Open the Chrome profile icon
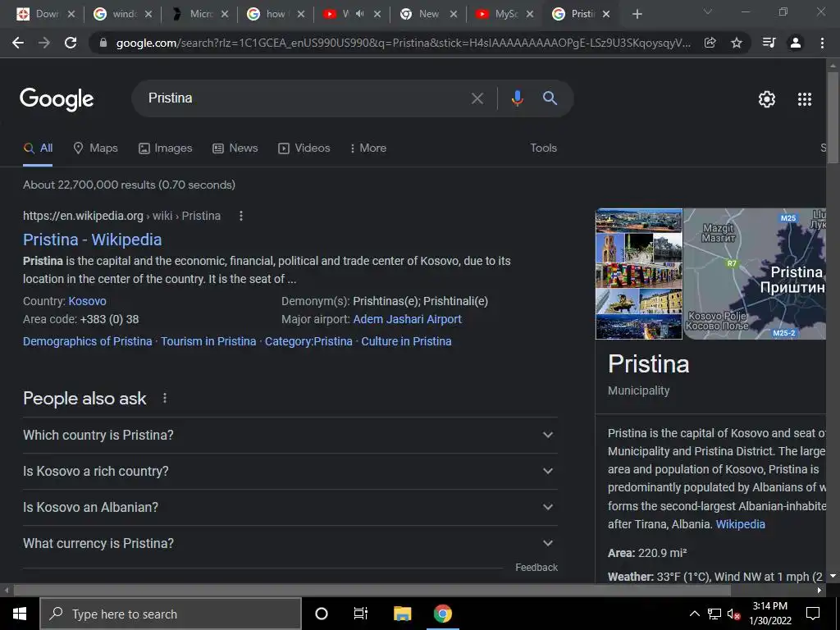 pyautogui.click(x=796, y=43)
